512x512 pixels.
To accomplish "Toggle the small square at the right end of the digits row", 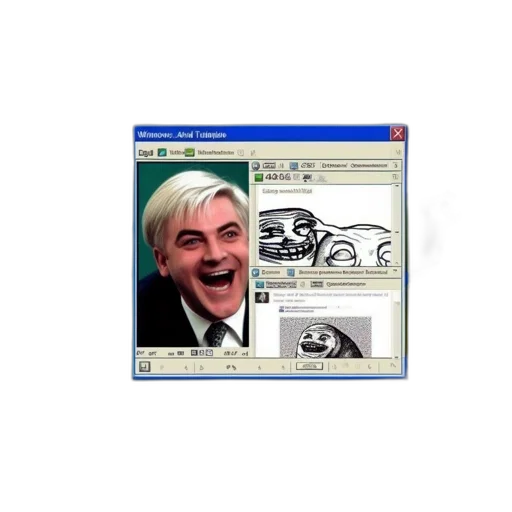I will tap(395, 177).
